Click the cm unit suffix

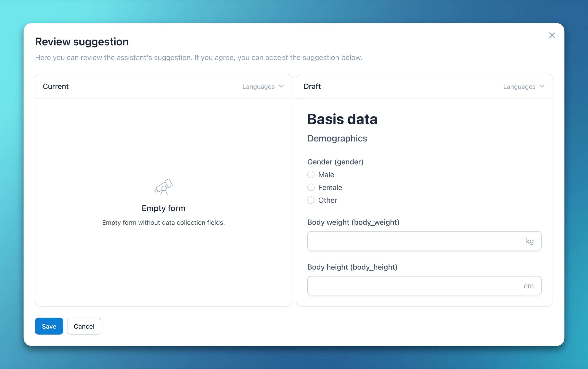[528, 286]
